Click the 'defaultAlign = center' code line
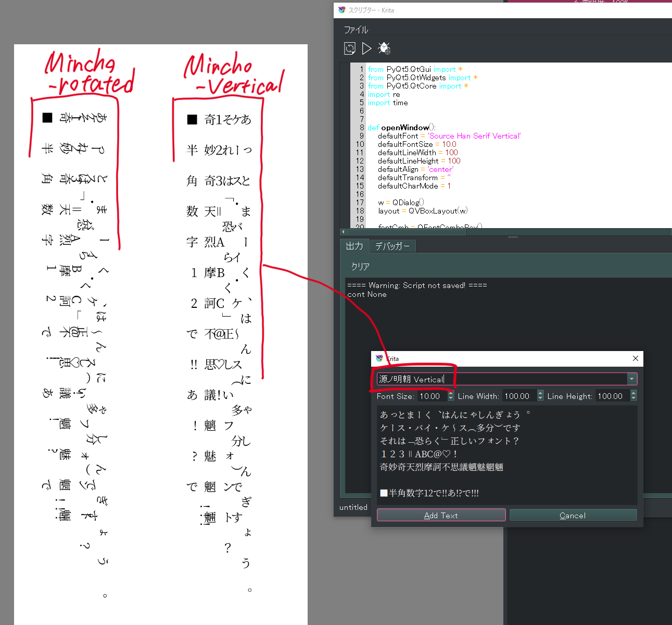 point(416,169)
